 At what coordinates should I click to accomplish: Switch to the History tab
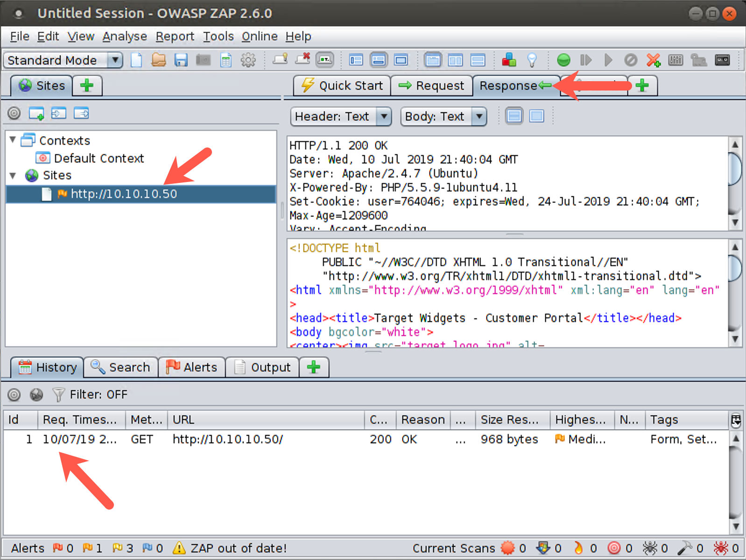pos(47,368)
